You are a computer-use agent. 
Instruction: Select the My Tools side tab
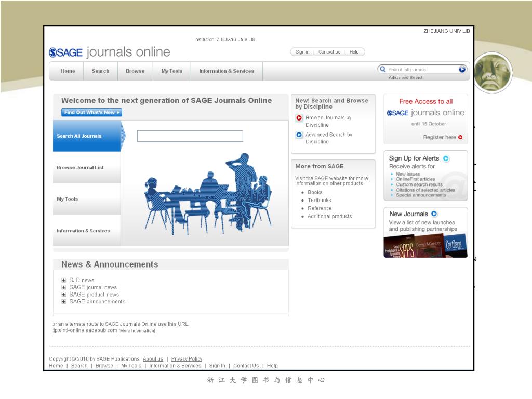point(87,199)
